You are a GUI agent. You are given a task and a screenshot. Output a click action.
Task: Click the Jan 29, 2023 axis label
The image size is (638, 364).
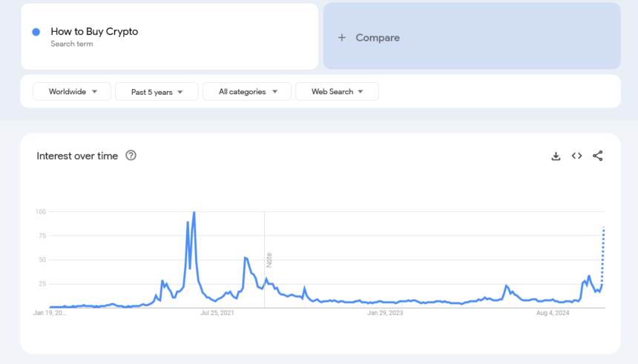(x=385, y=314)
